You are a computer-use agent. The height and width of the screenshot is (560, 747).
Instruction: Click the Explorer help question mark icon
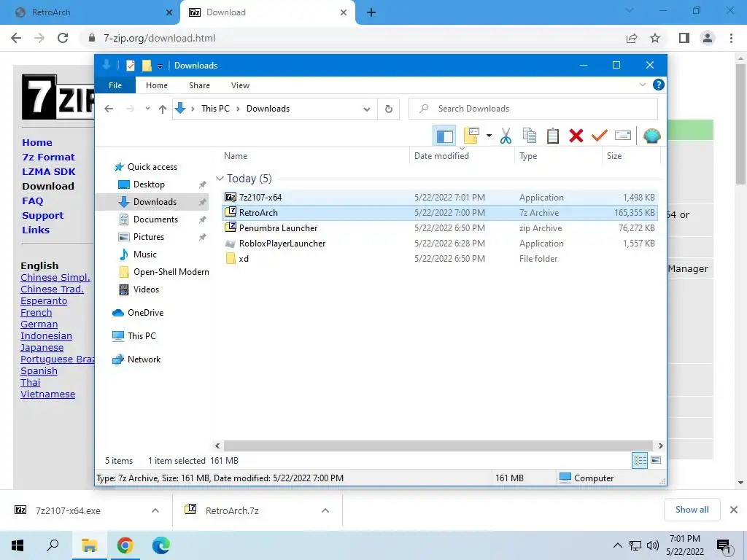[659, 85]
